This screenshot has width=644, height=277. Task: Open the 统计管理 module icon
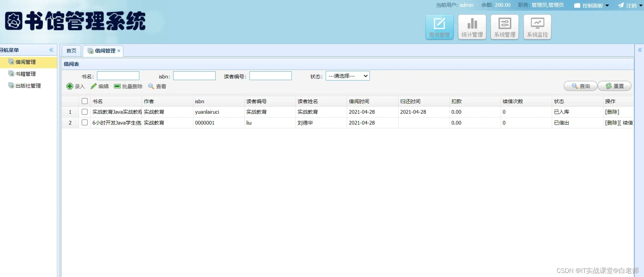(472, 27)
